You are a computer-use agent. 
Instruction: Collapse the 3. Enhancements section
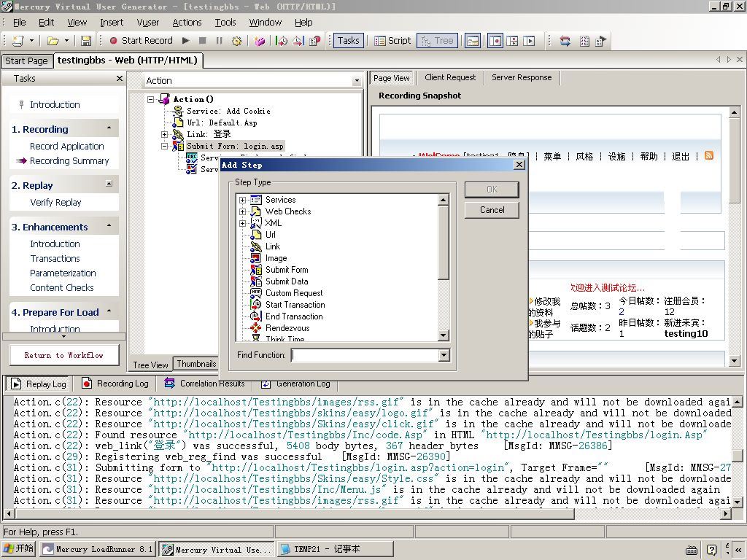coord(109,226)
